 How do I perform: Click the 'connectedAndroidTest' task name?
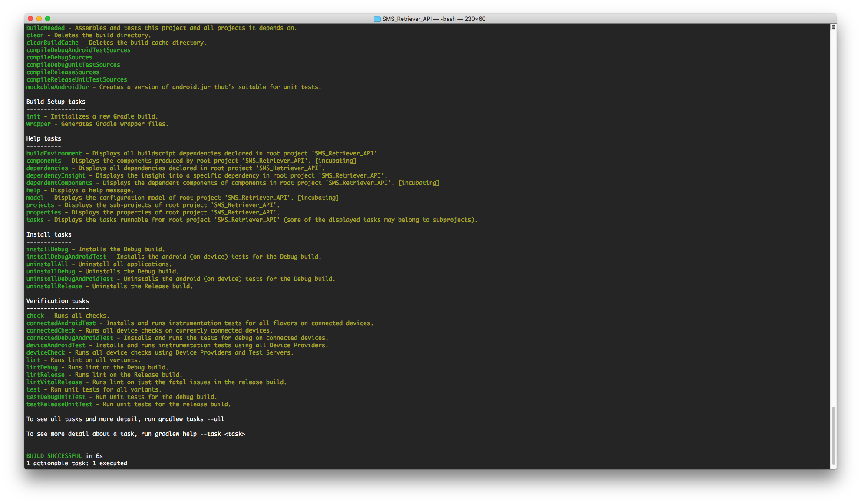(61, 323)
